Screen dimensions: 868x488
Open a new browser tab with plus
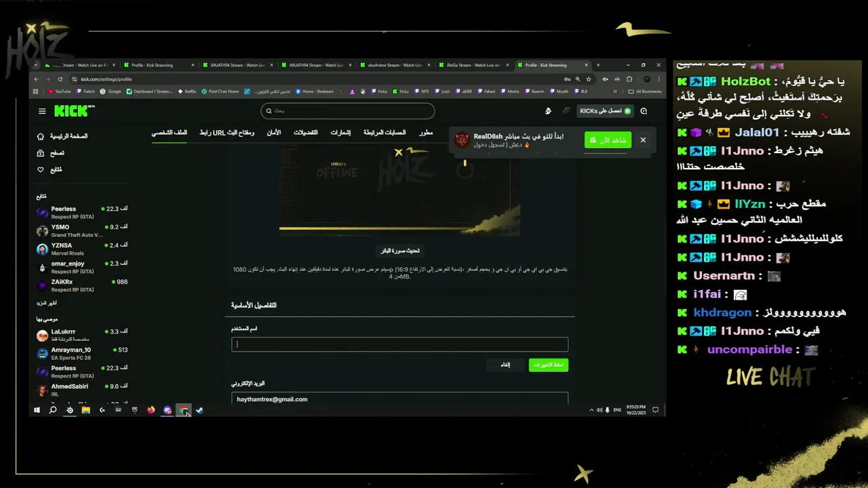click(x=597, y=65)
